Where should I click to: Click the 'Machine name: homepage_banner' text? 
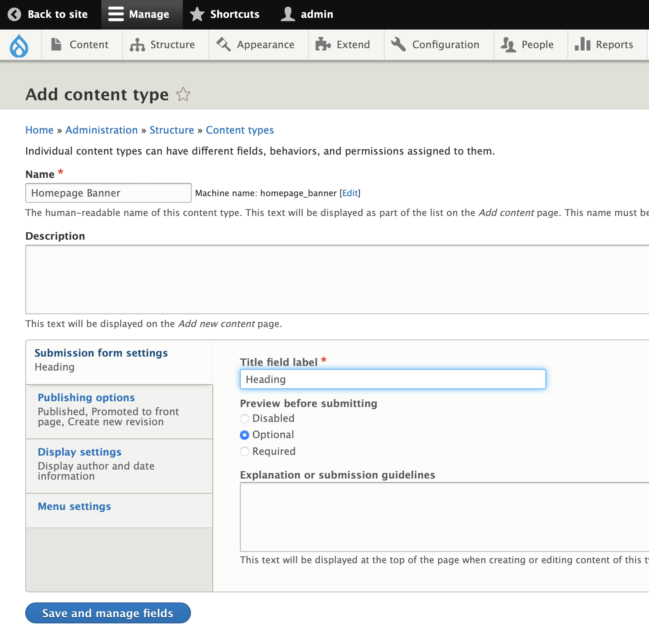pyautogui.click(x=266, y=193)
